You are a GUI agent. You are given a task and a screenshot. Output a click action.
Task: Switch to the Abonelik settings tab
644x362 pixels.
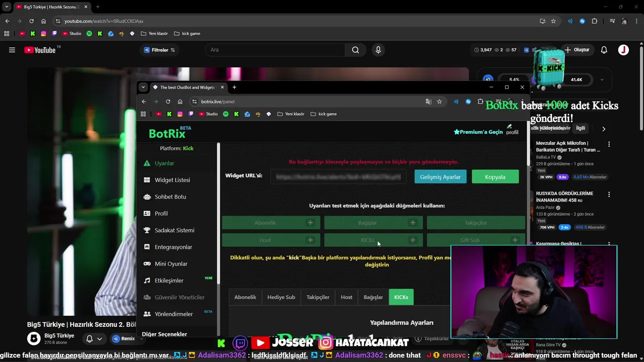tap(245, 297)
